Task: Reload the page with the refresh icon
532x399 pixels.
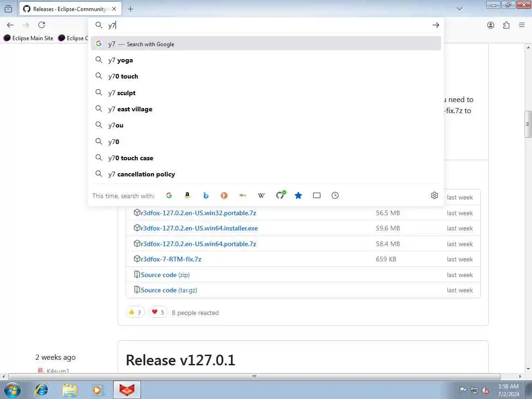Action: click(42, 25)
